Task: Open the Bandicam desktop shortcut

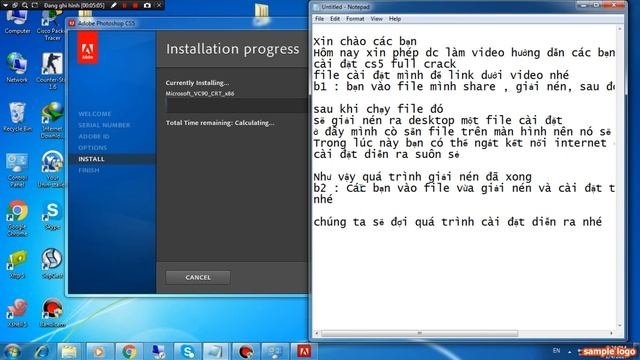Action: coord(52,313)
